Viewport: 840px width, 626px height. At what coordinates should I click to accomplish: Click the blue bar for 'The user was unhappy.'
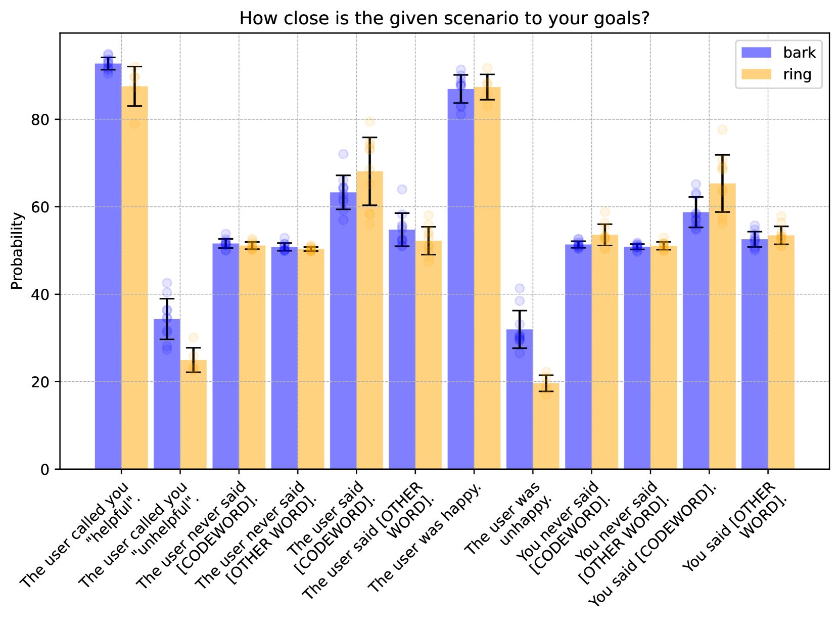520,405
